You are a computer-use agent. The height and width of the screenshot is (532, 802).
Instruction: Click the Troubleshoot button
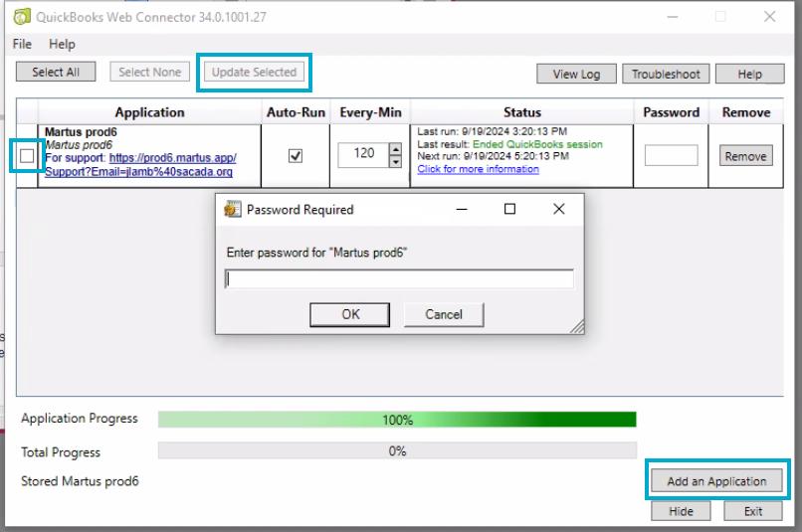coord(666,75)
